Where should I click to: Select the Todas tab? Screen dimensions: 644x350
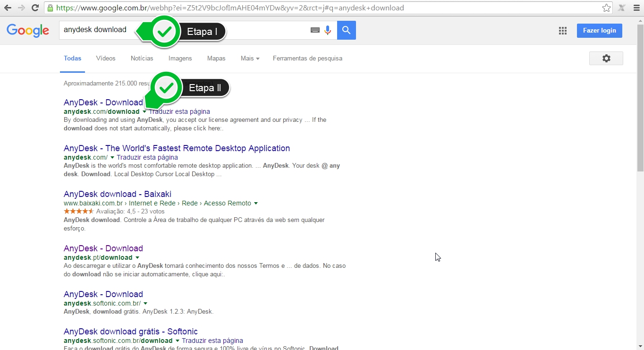click(x=73, y=59)
